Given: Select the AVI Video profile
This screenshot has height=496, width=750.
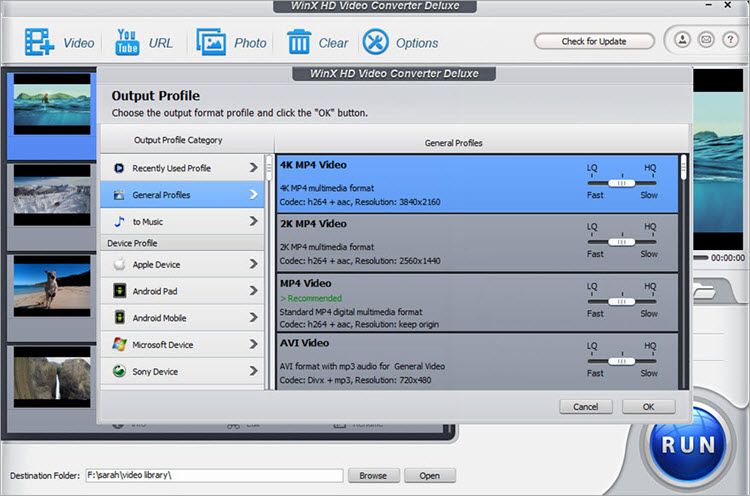Looking at the screenshot, I should [x=477, y=362].
